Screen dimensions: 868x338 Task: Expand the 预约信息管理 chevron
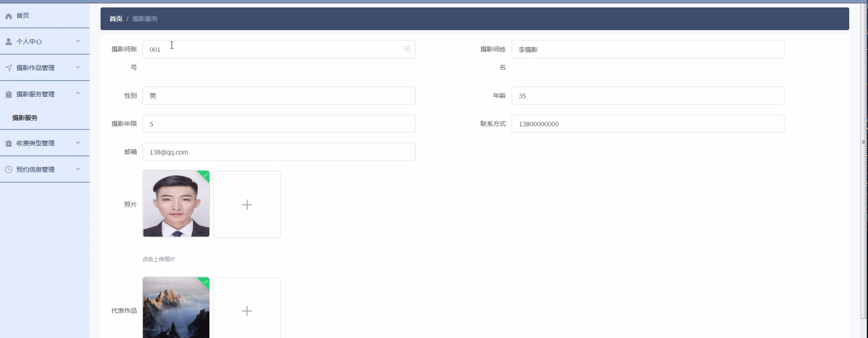[x=78, y=169]
